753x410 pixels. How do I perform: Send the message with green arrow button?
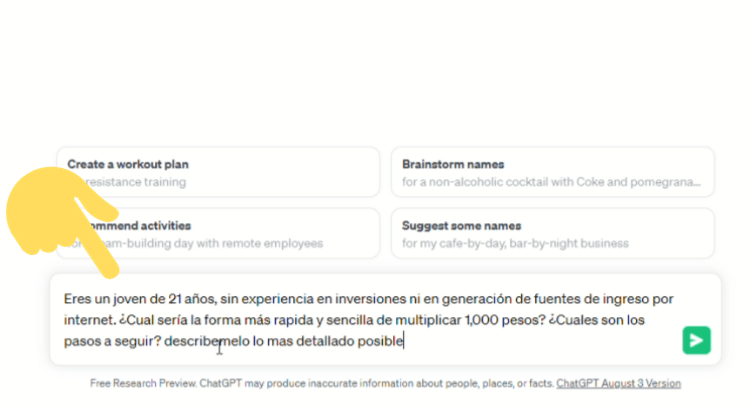point(696,341)
